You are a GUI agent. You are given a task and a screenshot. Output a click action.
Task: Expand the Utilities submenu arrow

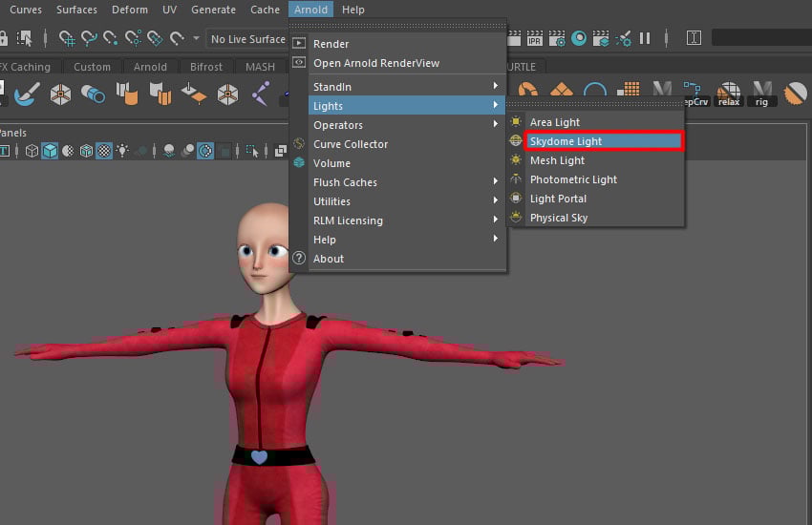495,201
